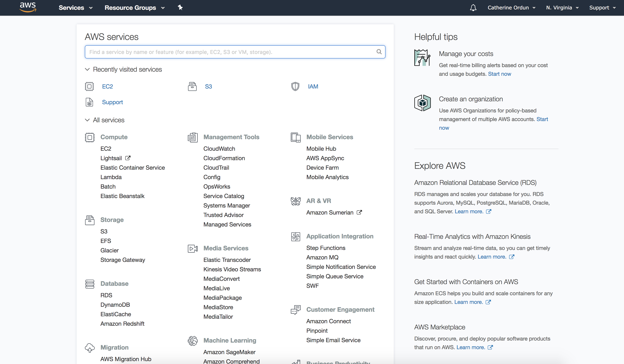The height and width of the screenshot is (364, 624).
Task: Click the S3 bucket icon in recently visited
Action: [x=192, y=86]
